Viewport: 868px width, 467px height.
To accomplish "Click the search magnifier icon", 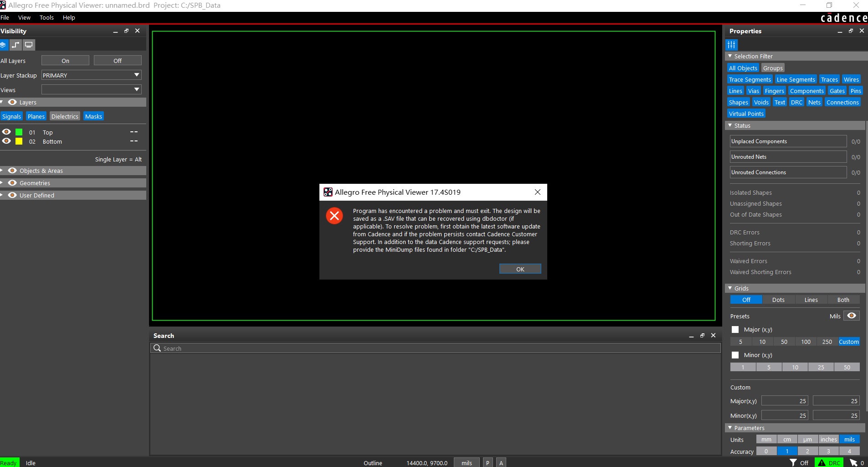I will tap(157, 348).
